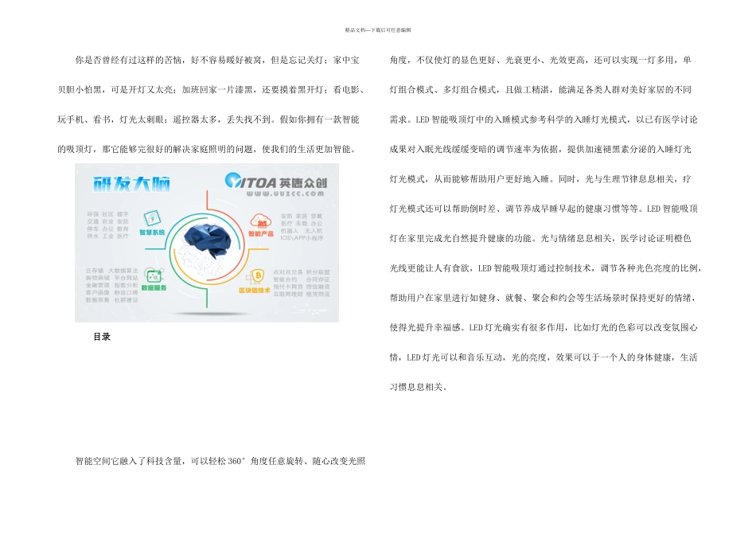Click the line starting 使得光提升幸福感

(544, 327)
